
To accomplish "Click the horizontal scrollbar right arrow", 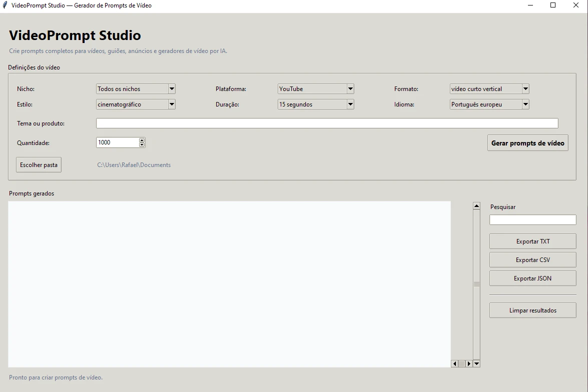I will tap(469, 363).
